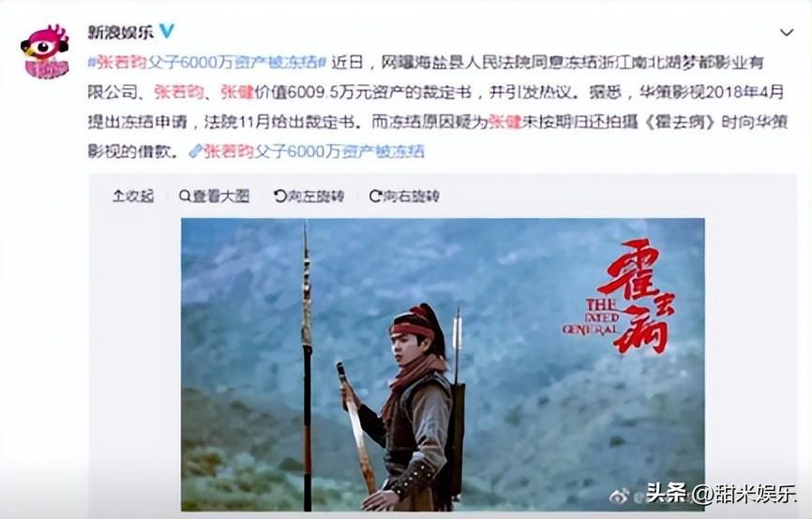Collapse the image with 收起
This screenshot has width=812, height=519.
[x=133, y=196]
